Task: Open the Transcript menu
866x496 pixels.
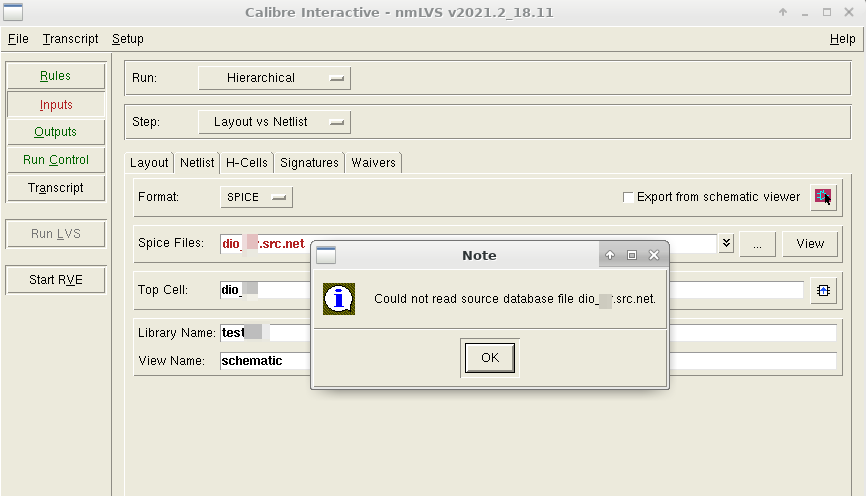Action: (70, 39)
